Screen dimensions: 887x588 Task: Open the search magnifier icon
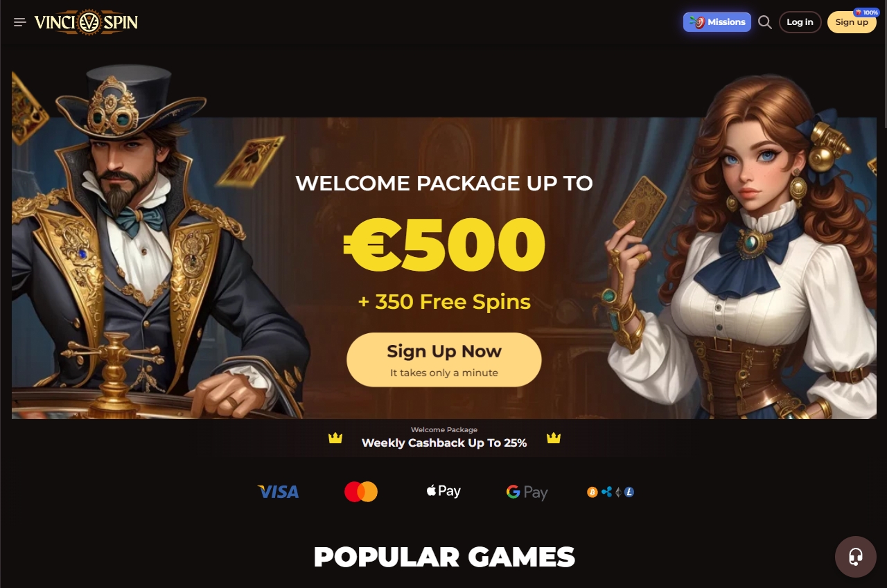click(765, 22)
